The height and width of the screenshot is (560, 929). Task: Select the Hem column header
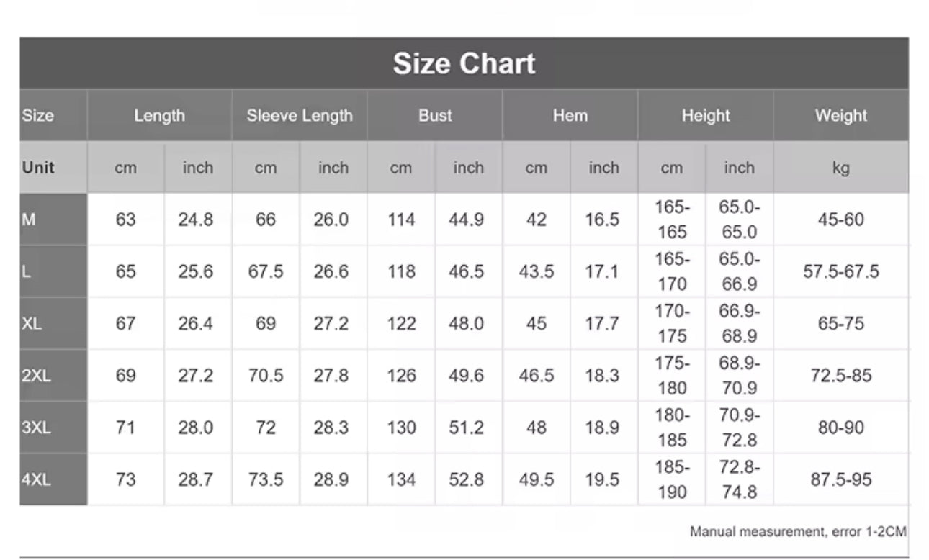(570, 115)
